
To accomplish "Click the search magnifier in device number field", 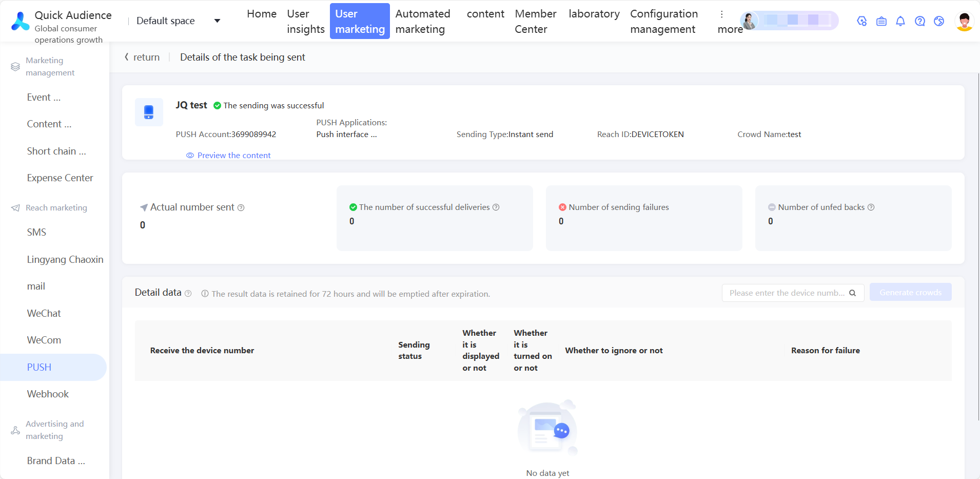I will 853,293.
